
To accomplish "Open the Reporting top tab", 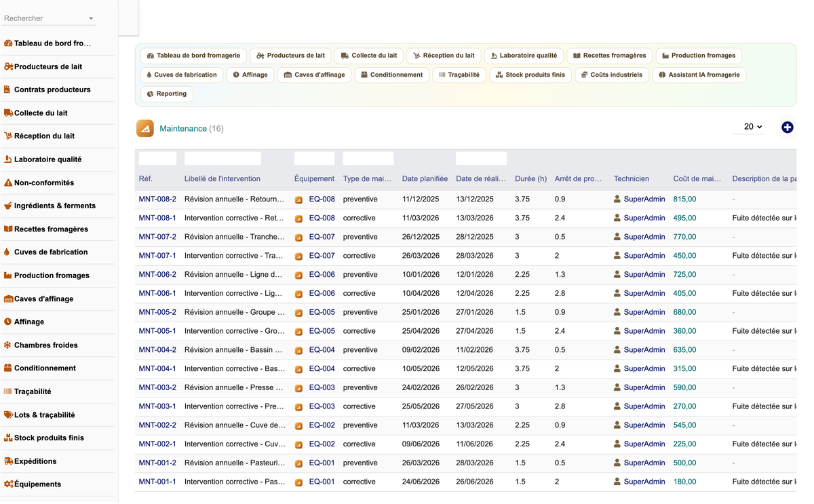I will (166, 94).
